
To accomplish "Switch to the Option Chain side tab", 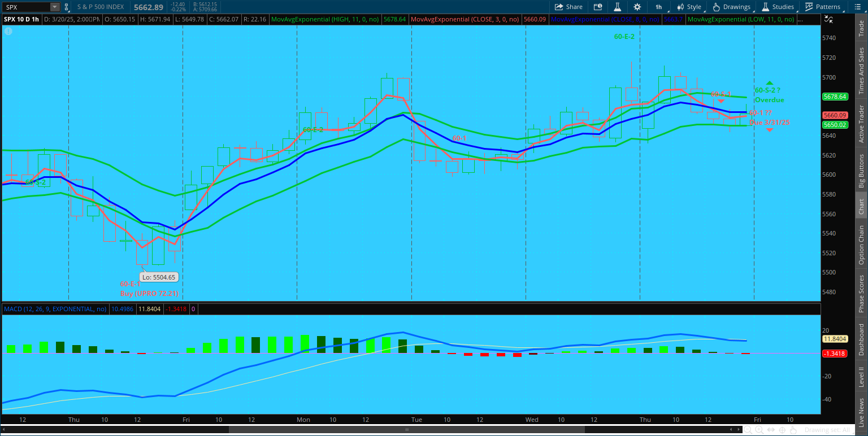I will pos(861,245).
